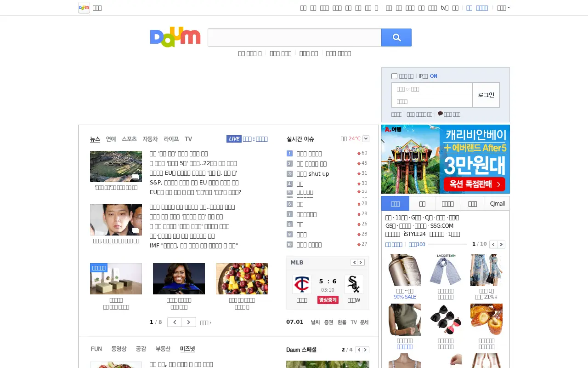Go to the previous MLB game with the left arrow
The image size is (588, 368).
tap(354, 263)
